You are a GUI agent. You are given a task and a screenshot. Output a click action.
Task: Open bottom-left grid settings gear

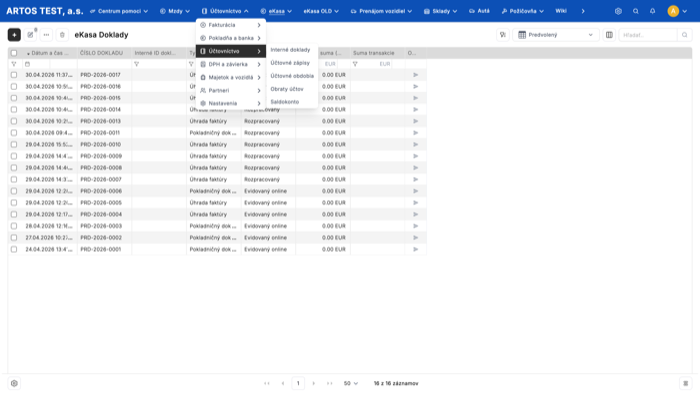pyautogui.click(x=14, y=383)
